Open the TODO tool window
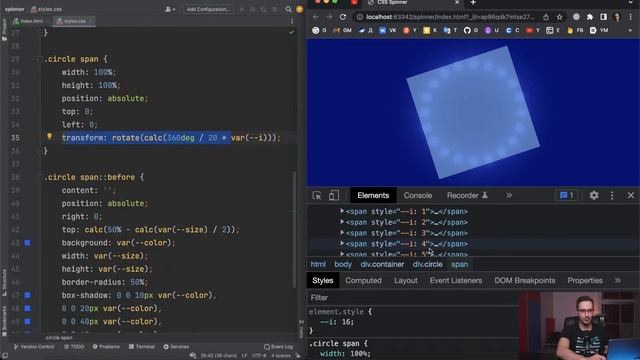The image size is (640, 360). click(x=74, y=347)
